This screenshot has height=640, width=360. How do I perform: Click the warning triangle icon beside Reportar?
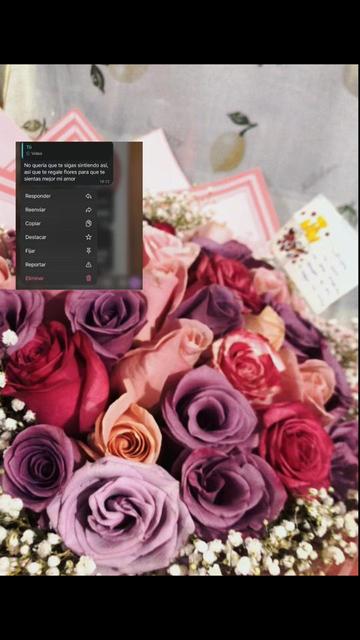click(89, 264)
